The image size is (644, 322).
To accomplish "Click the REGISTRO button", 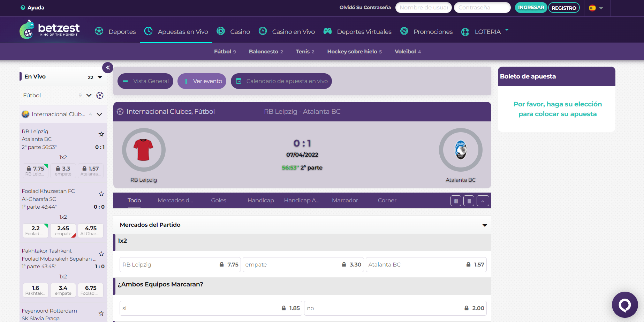I will pos(564,8).
